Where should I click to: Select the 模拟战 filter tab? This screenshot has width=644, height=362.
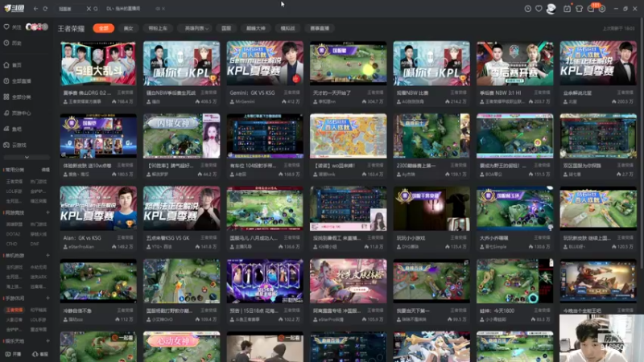click(x=287, y=28)
